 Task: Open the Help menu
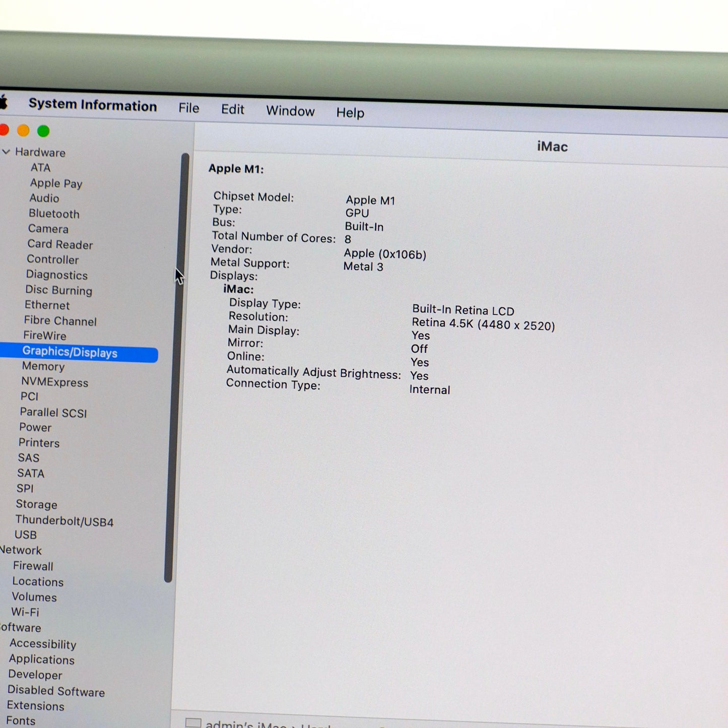click(x=350, y=112)
